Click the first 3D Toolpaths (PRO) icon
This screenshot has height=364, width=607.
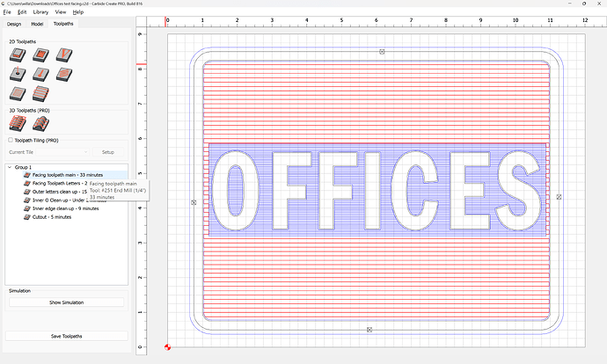18,124
